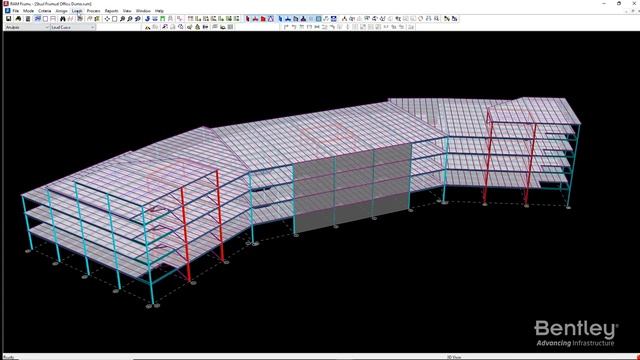Image resolution: width=640 pixels, height=360 pixels.
Task: Open the View menu
Action: tap(127, 11)
